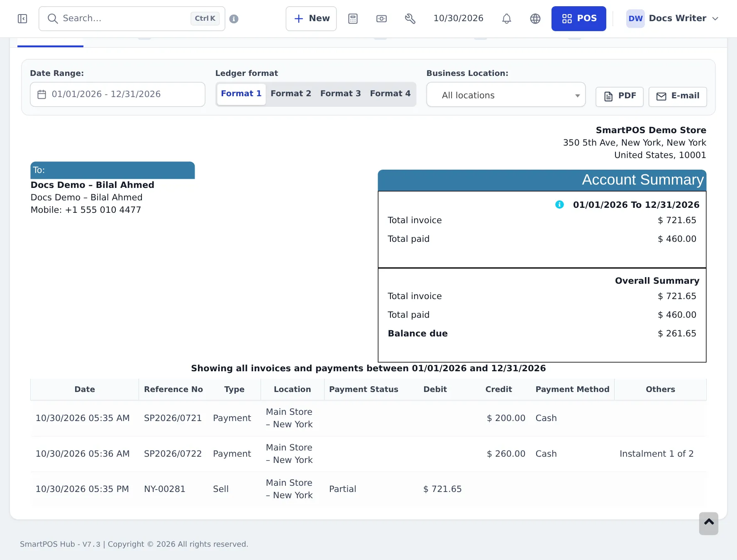
Task: Switch to Format 3 ledger format
Action: pyautogui.click(x=341, y=94)
